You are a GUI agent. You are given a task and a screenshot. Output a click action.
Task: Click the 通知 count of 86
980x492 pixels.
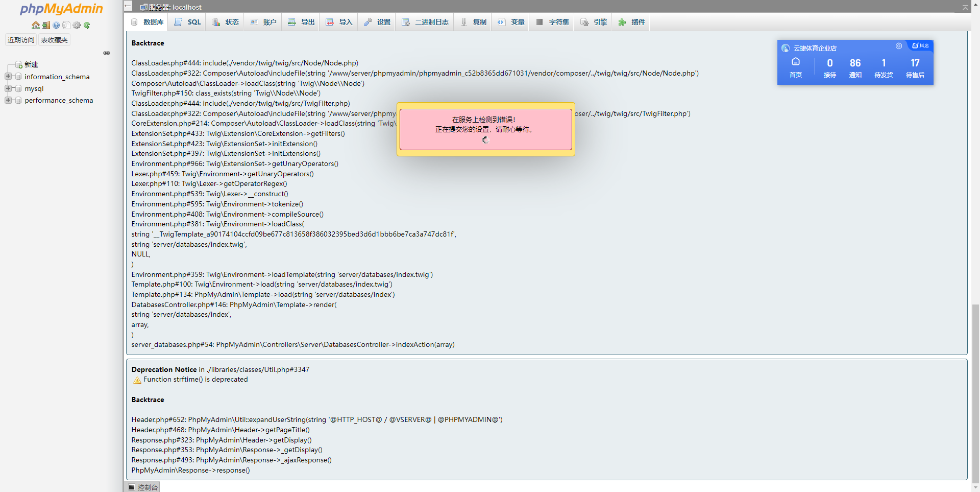[855, 67]
